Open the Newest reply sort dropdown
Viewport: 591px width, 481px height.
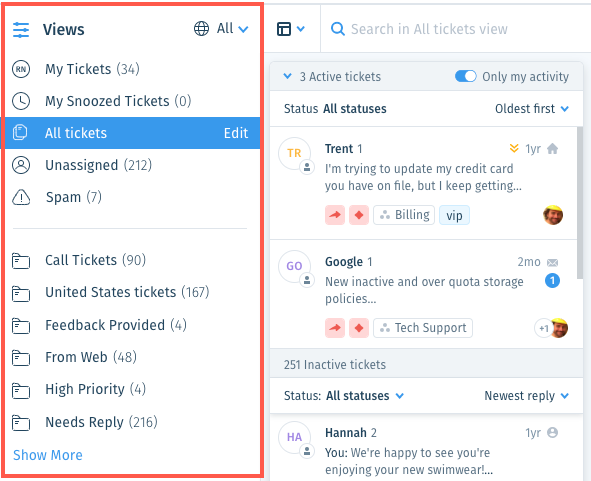pos(527,396)
